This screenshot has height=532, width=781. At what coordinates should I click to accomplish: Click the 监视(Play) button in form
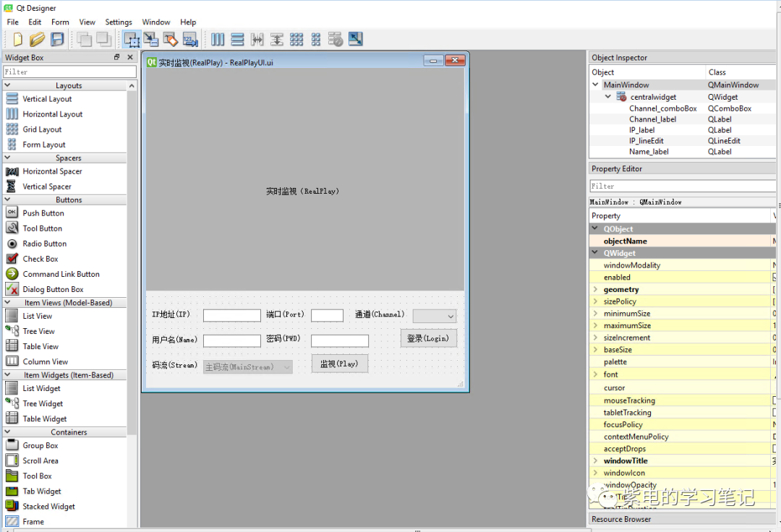339,364
